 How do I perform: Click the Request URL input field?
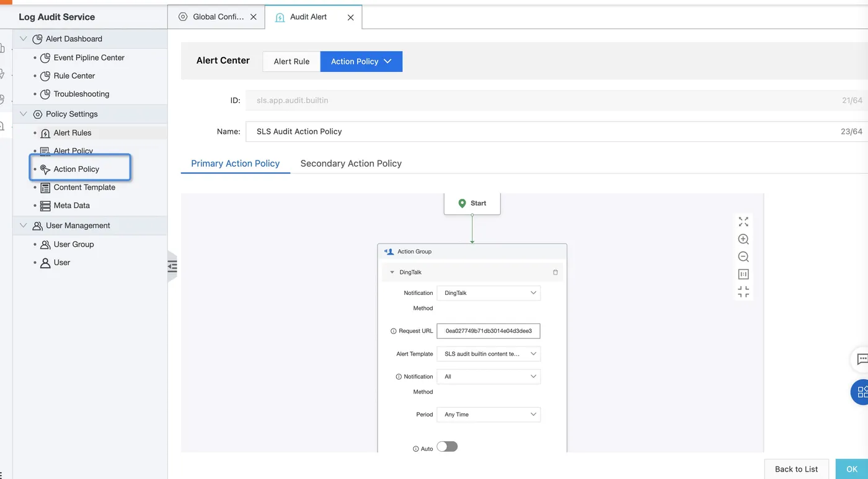click(x=489, y=331)
